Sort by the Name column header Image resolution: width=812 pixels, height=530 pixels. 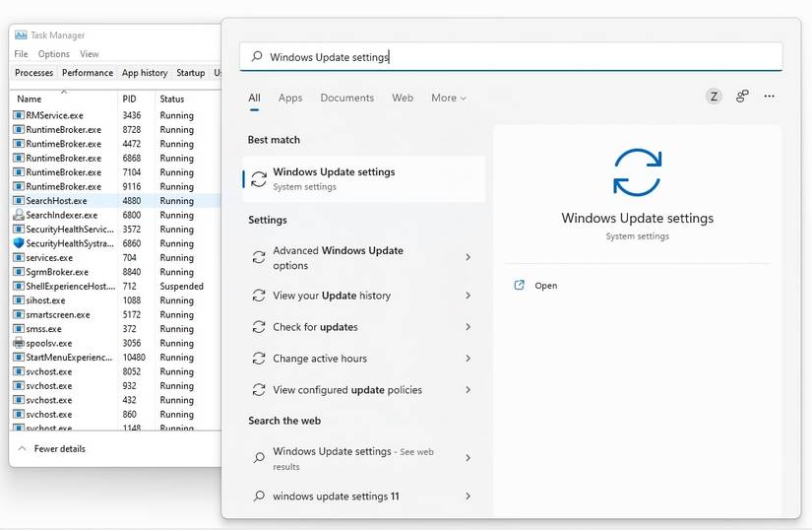29,99
